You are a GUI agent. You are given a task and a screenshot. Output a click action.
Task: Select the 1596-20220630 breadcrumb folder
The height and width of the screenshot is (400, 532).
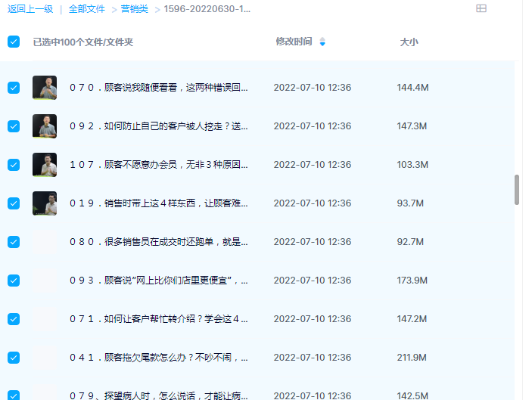(x=207, y=9)
